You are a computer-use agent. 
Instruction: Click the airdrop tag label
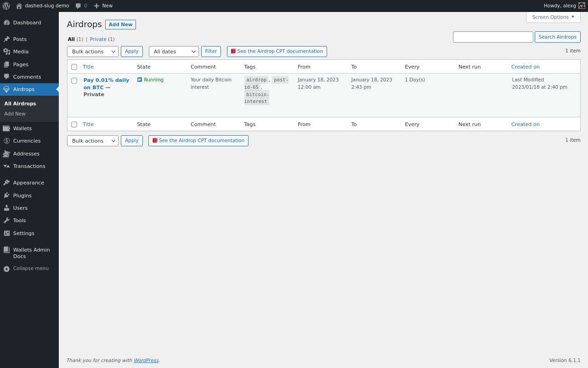click(x=256, y=80)
